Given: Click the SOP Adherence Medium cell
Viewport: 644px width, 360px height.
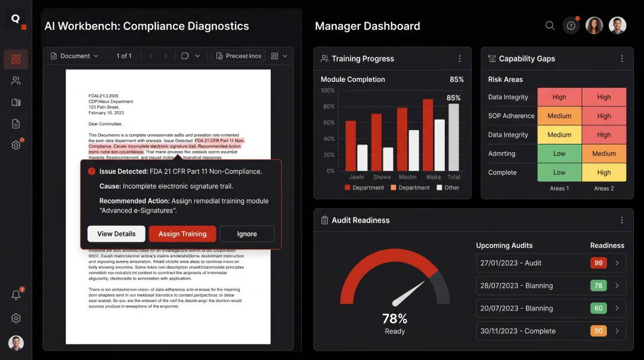Looking at the screenshot, I should 559,116.
